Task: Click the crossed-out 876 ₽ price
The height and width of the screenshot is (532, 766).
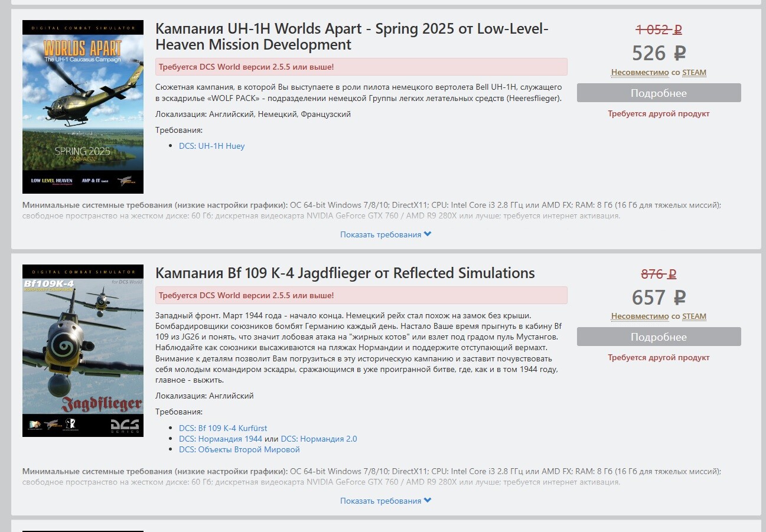Action: coord(659,274)
